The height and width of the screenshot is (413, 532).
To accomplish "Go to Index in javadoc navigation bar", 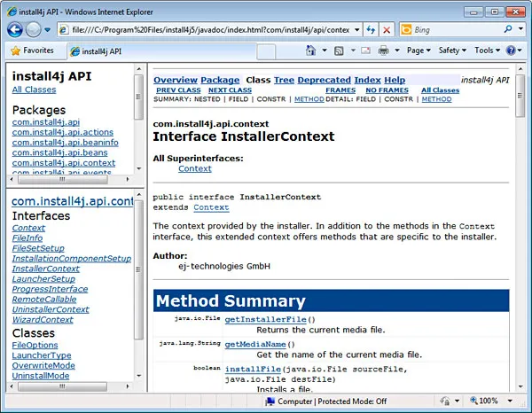I will click(367, 80).
